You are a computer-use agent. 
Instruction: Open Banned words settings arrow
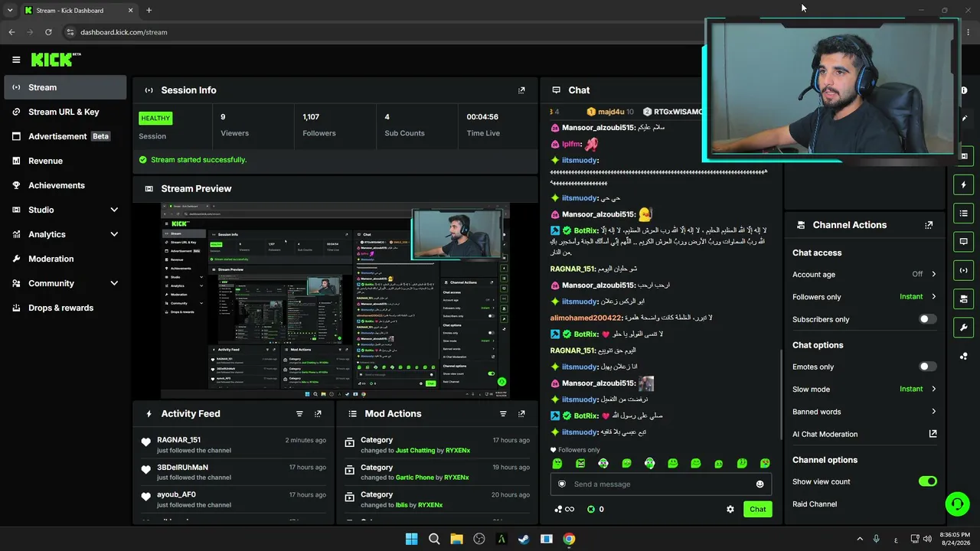tap(933, 412)
